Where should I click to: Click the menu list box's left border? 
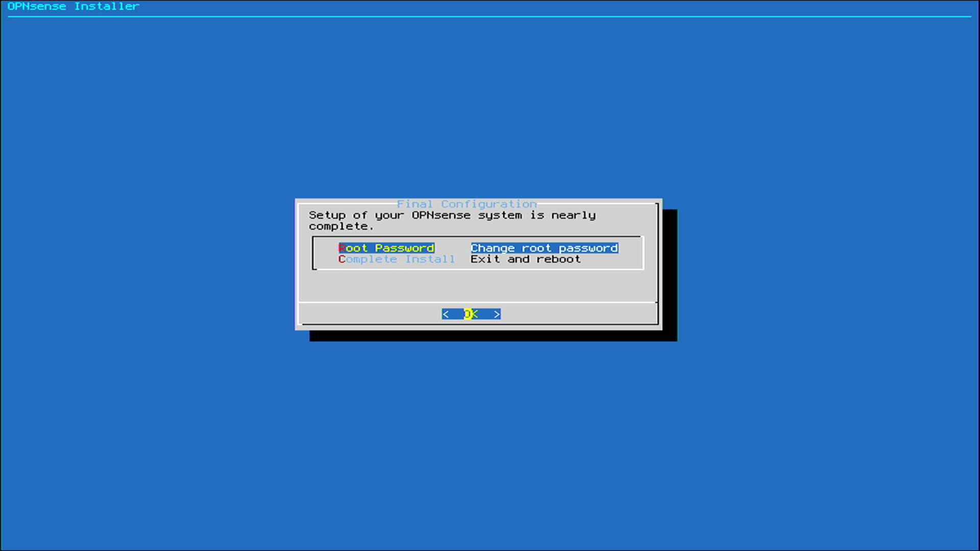tap(313, 253)
